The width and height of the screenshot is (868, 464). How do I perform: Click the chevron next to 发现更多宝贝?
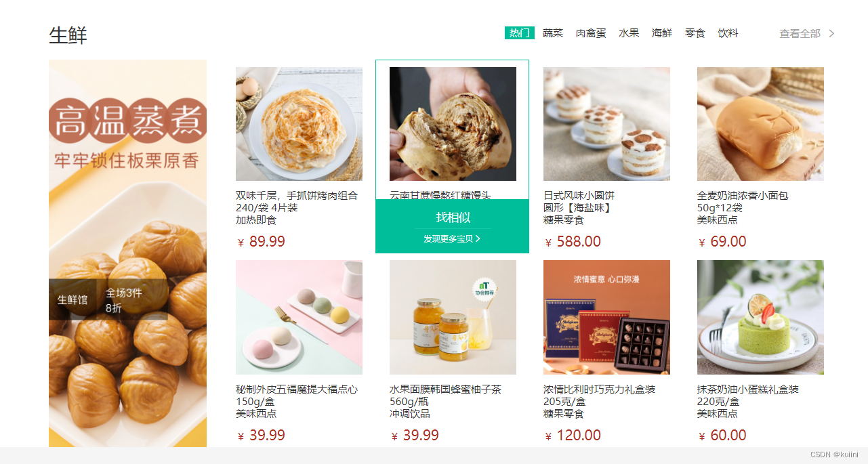[478, 238]
